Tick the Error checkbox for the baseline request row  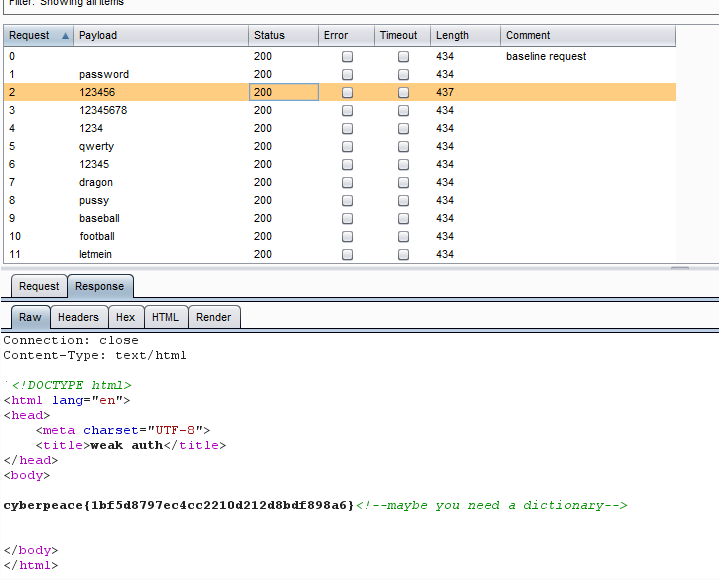pyautogui.click(x=348, y=57)
